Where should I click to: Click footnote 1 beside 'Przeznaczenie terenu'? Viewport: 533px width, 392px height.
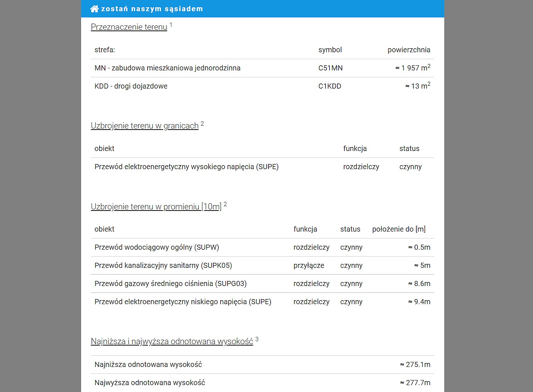pos(171,25)
